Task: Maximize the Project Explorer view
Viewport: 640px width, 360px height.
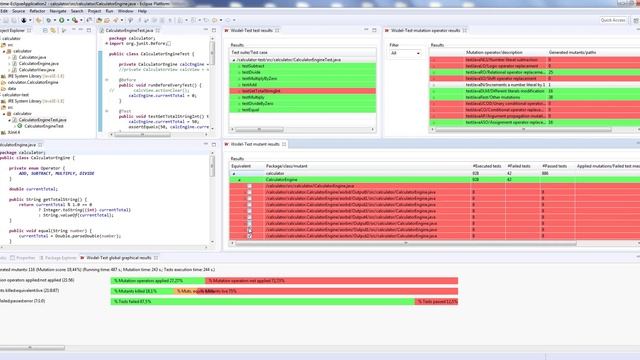Action: [89, 30]
